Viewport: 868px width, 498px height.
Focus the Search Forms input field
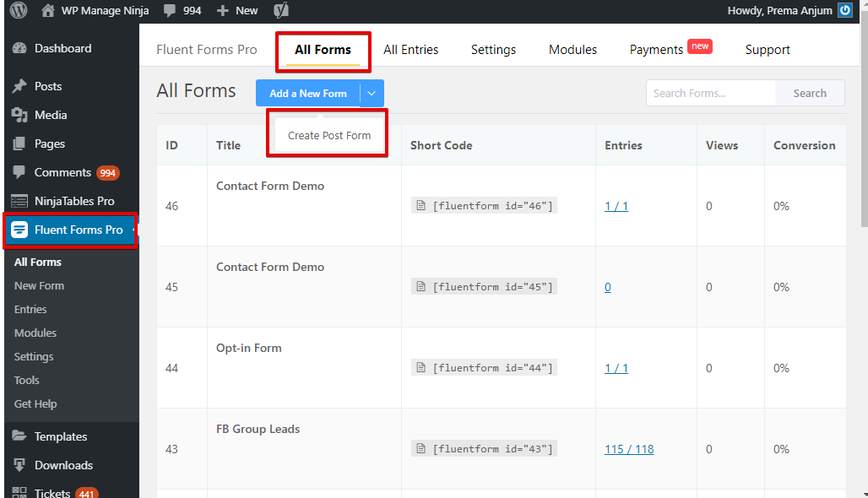click(x=711, y=93)
